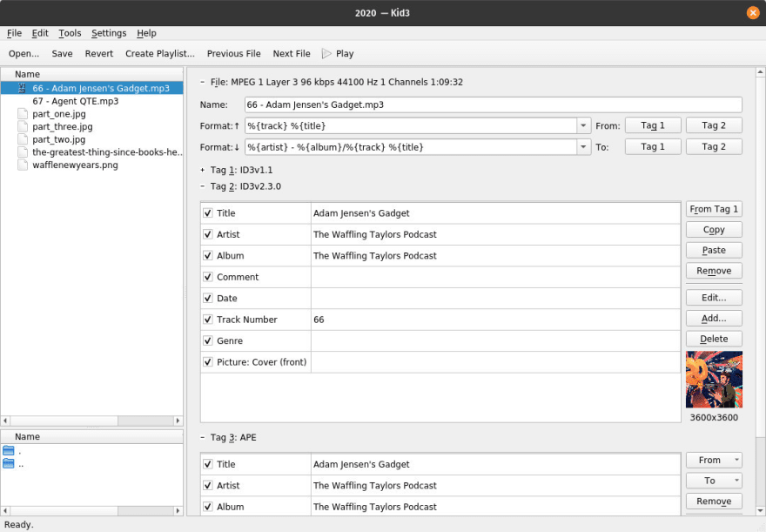The height and width of the screenshot is (532, 766).
Task: Click the file icon of part_two.jpg
Action: pyautogui.click(x=23, y=139)
